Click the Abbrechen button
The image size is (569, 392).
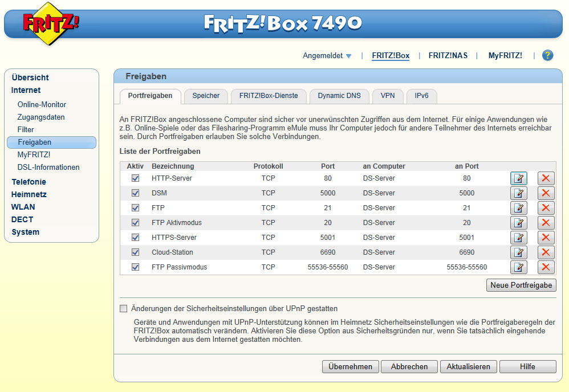point(409,366)
